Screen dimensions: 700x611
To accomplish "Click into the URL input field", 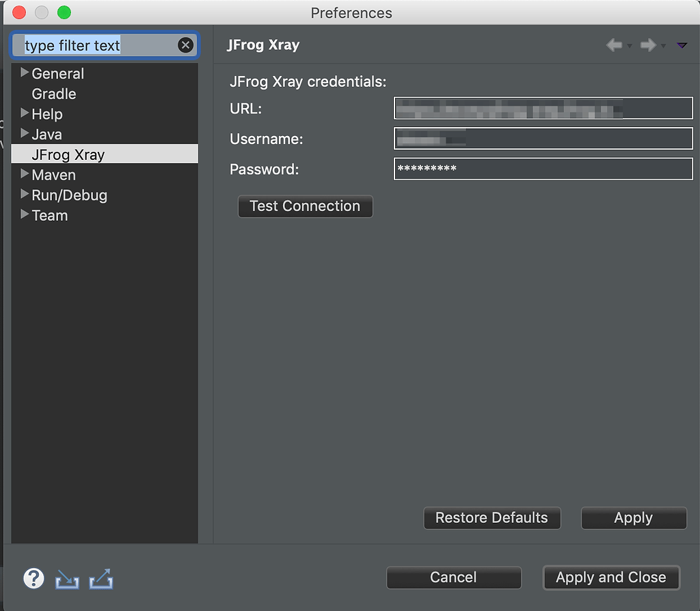I will [x=543, y=109].
